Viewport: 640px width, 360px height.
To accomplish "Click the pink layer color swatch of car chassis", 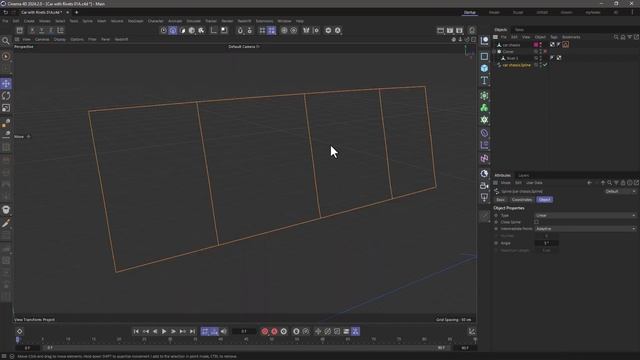I will (x=536, y=45).
